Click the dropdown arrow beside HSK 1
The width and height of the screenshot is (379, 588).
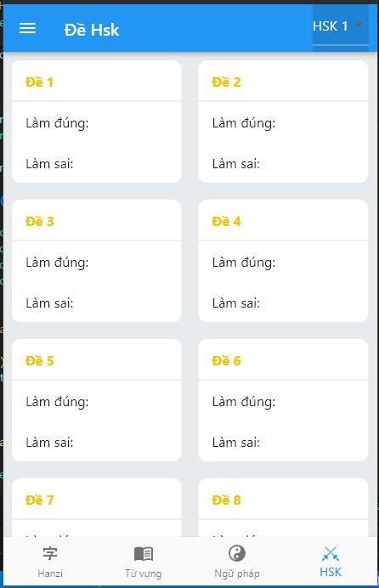(x=359, y=25)
